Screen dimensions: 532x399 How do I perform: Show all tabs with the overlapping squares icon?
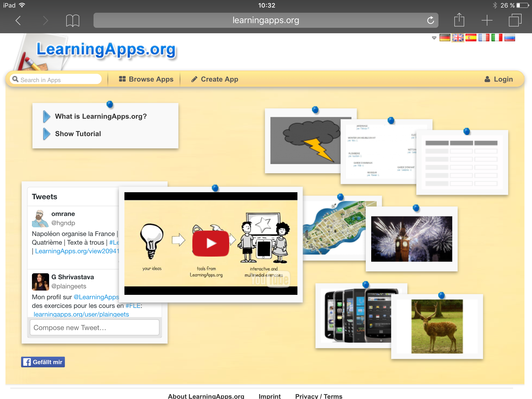click(x=515, y=20)
